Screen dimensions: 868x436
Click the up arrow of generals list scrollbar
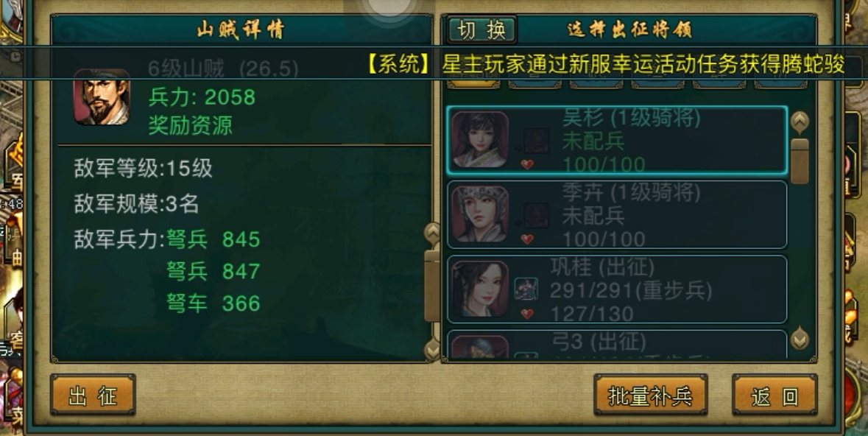(x=800, y=122)
